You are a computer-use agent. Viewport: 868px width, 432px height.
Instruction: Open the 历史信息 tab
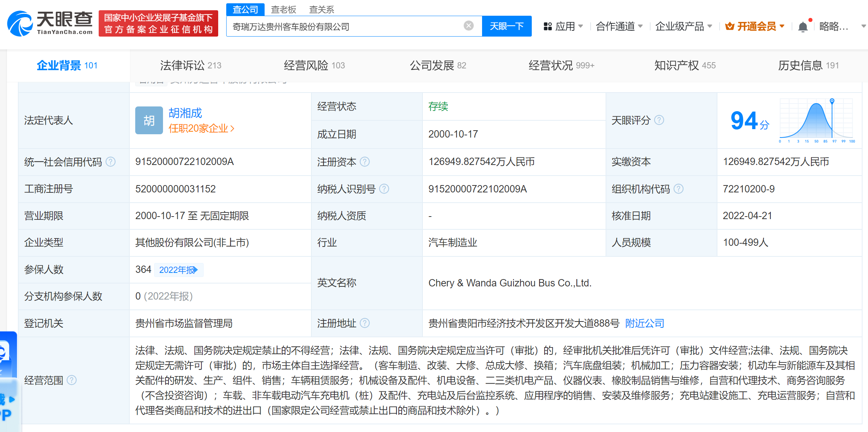[x=808, y=65]
